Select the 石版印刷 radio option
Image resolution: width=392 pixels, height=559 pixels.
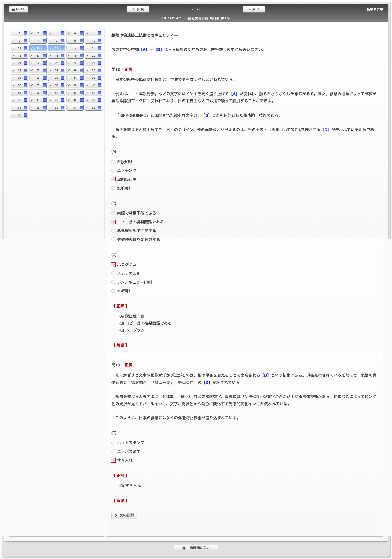[x=113, y=162]
